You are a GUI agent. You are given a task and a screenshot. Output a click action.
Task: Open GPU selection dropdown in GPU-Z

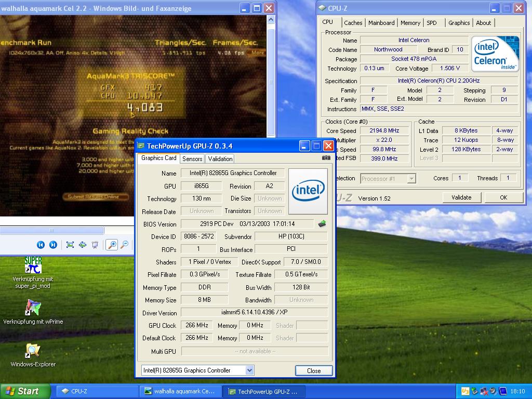coord(250,370)
